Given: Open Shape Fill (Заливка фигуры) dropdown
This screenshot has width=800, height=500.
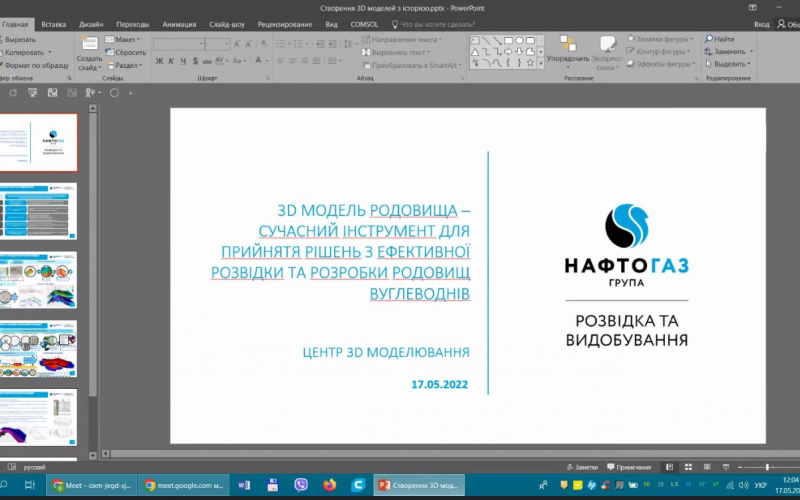Looking at the screenshot, I should [661, 39].
